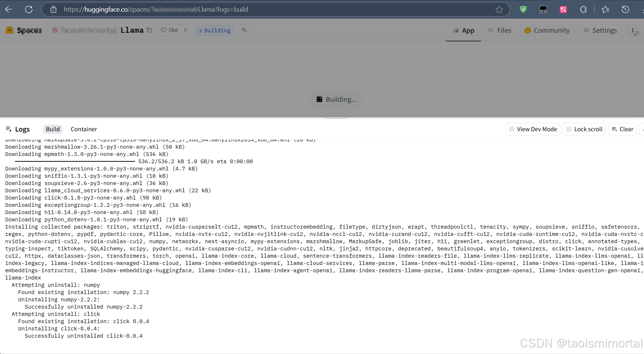This screenshot has width=644, height=354.
Task: Open the three-dot overflow menu on the right
Action: point(633,30)
